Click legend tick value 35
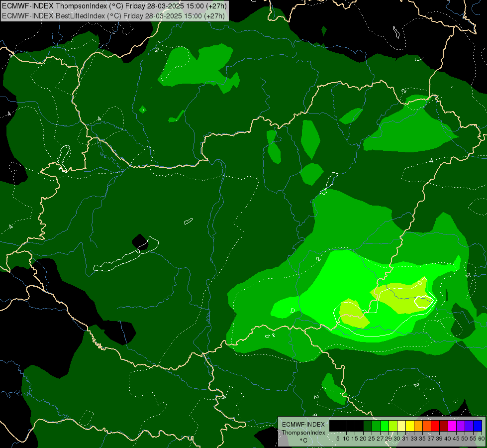 point(422,439)
